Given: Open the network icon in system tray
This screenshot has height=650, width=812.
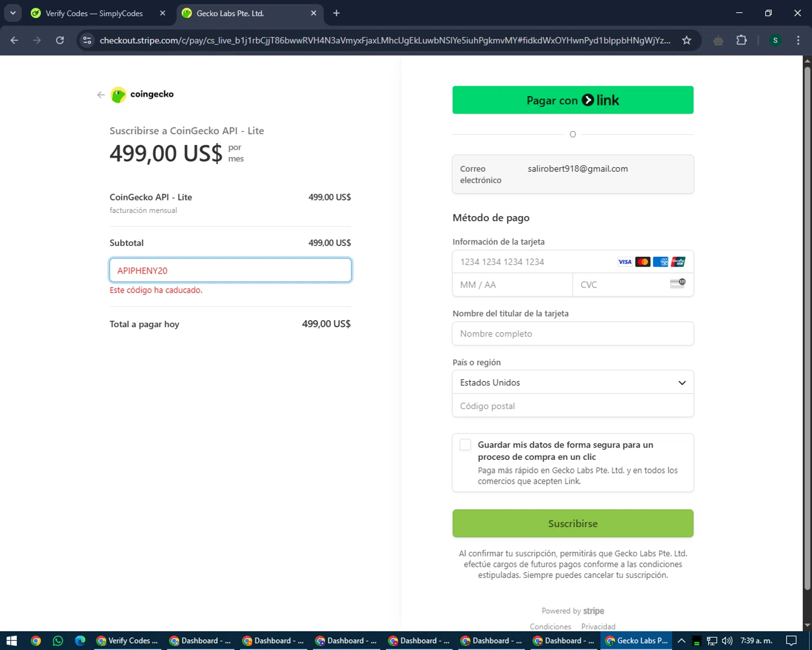Looking at the screenshot, I should point(712,641).
